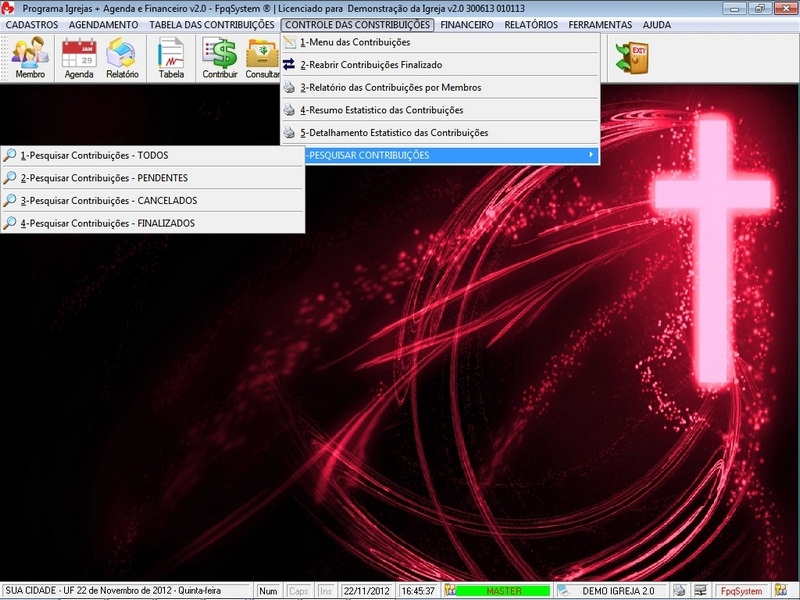Click the green MASTER status indicator
800x600 pixels.
504,591
